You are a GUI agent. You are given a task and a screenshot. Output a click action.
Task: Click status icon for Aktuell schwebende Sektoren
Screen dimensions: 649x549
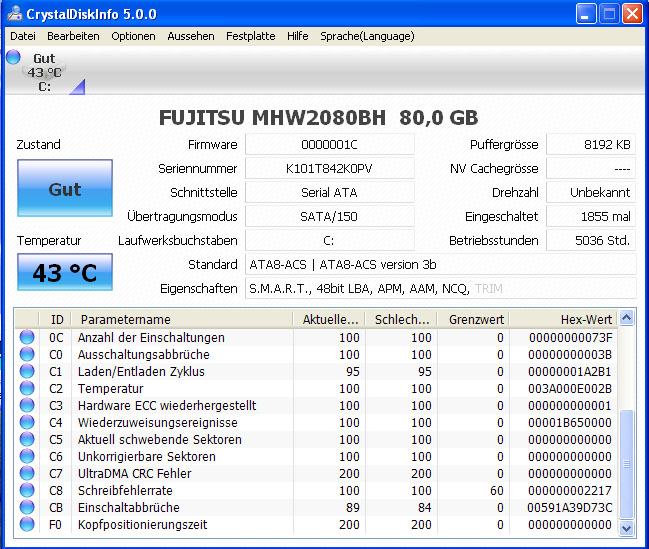coord(27,439)
